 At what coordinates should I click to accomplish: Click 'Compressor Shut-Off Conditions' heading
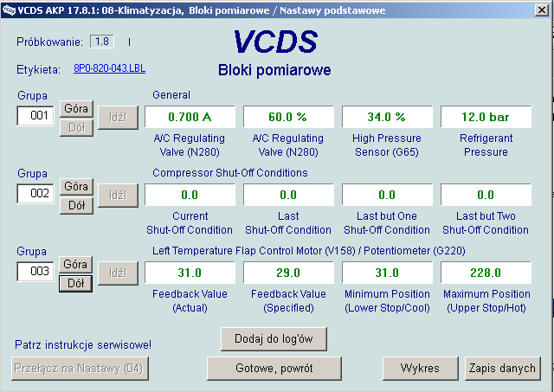pyautogui.click(x=230, y=173)
